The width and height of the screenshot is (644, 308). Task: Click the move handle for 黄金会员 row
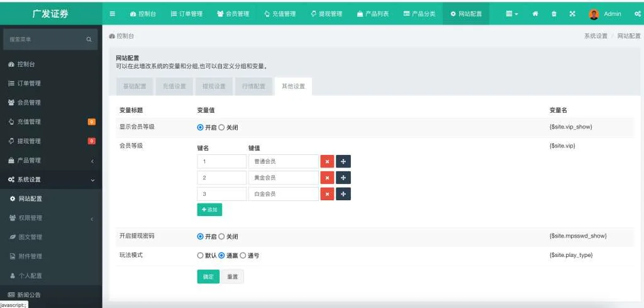tap(343, 178)
